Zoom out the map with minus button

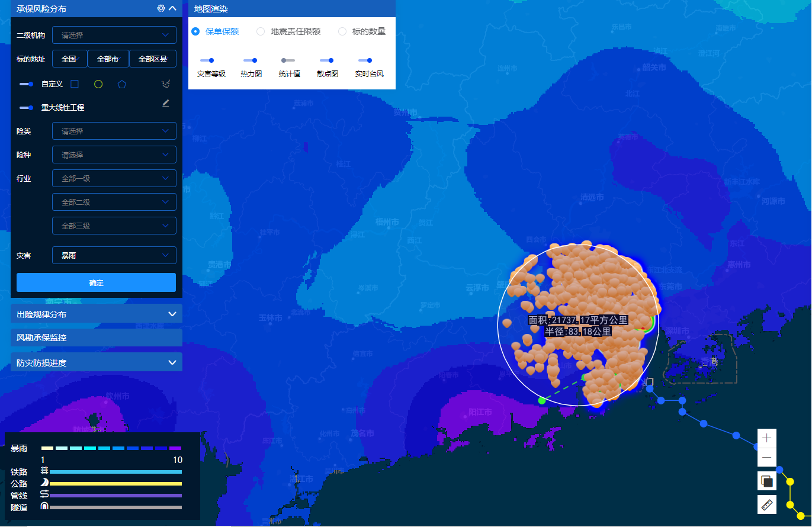click(767, 458)
